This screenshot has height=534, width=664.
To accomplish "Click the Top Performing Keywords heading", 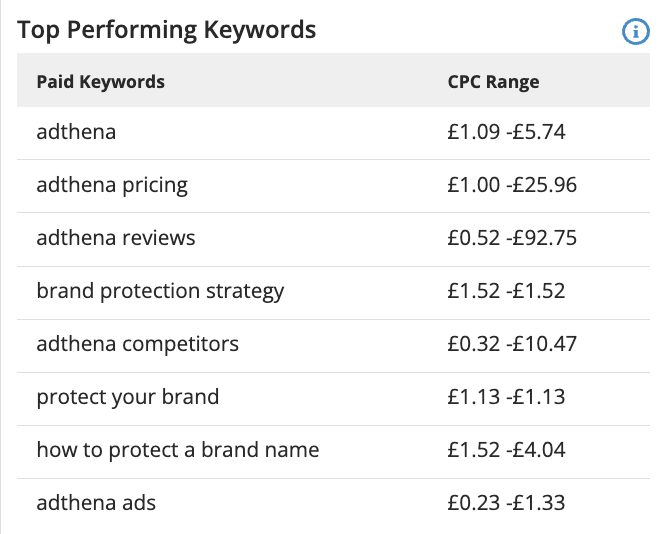I will point(166,31).
